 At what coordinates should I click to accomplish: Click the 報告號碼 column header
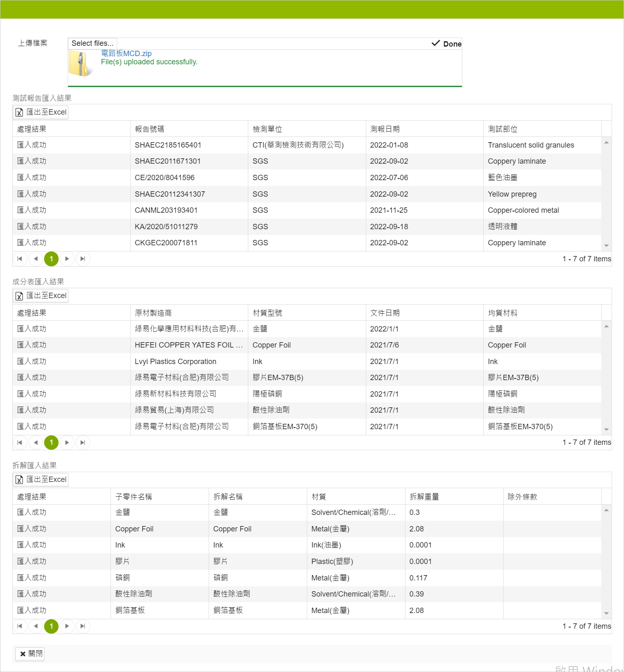(x=189, y=129)
